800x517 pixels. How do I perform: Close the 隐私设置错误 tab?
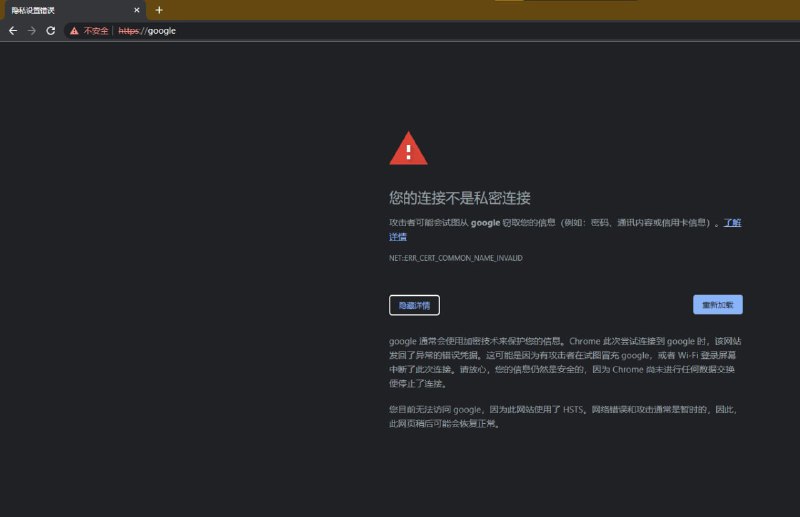tap(137, 10)
